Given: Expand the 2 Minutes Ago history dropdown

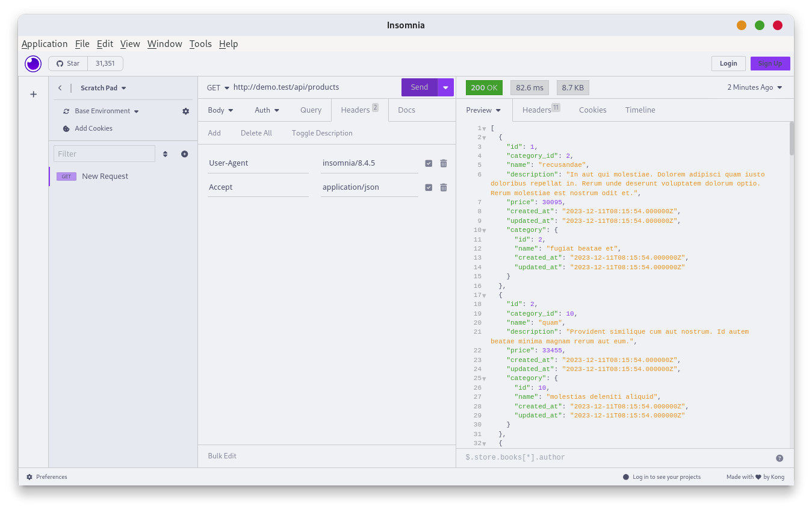Looking at the screenshot, I should (755, 87).
